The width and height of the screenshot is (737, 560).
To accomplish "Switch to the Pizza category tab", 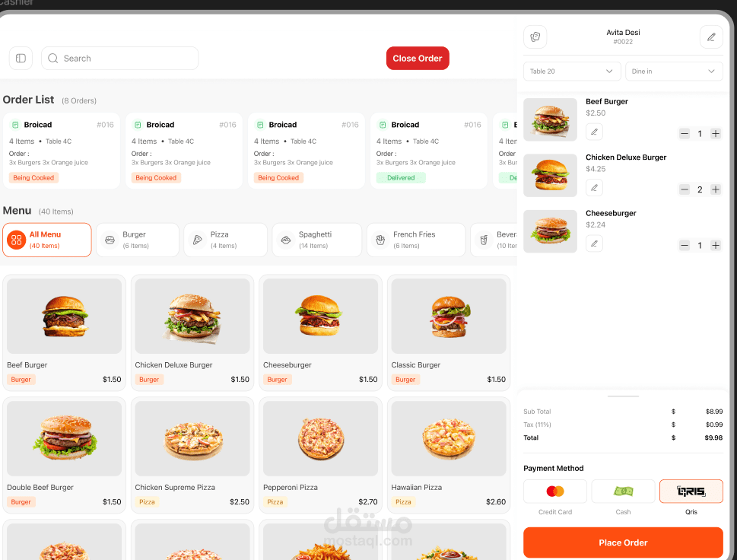I will click(x=226, y=240).
